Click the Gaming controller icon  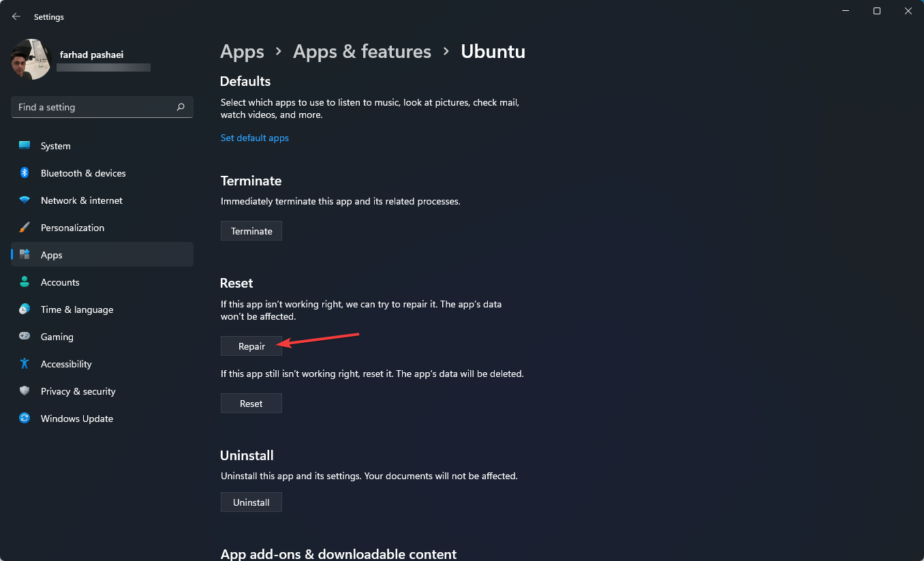24,336
